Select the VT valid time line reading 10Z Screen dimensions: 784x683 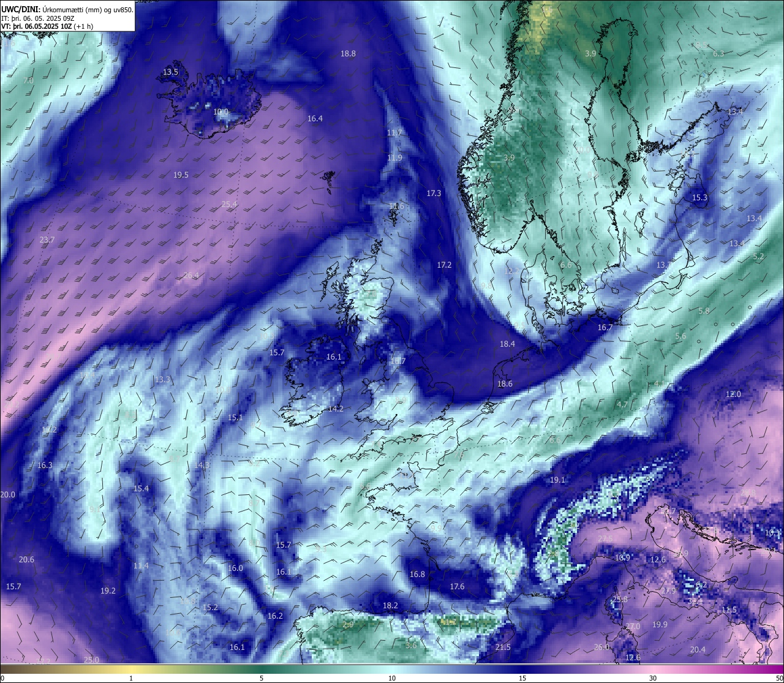point(48,26)
